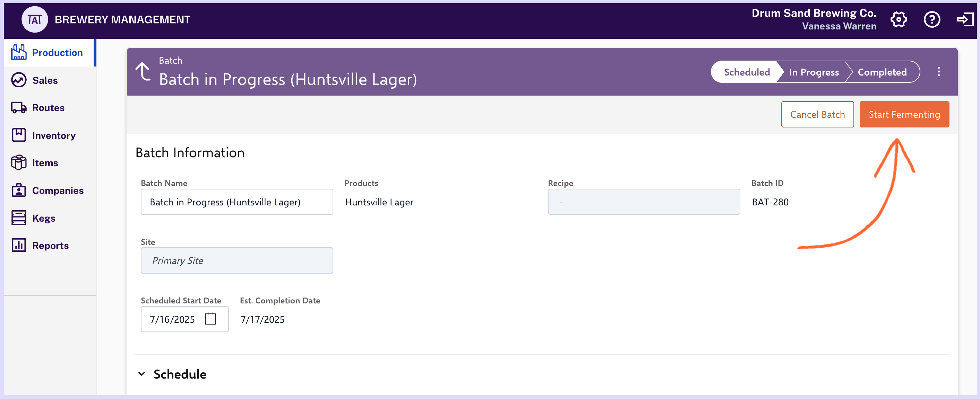The height and width of the screenshot is (399, 980).
Task: Click the Start Fermenting button
Action: tap(904, 114)
